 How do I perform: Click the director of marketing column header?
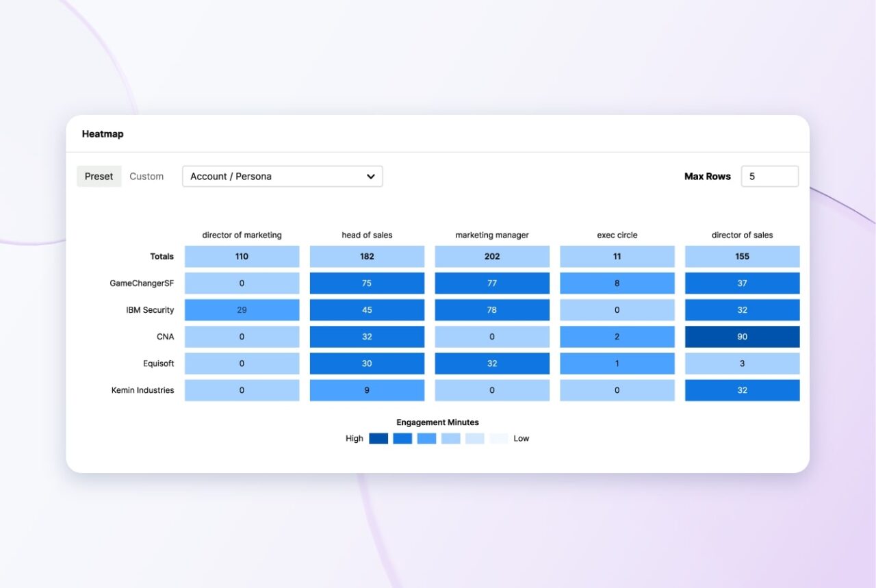coord(242,235)
